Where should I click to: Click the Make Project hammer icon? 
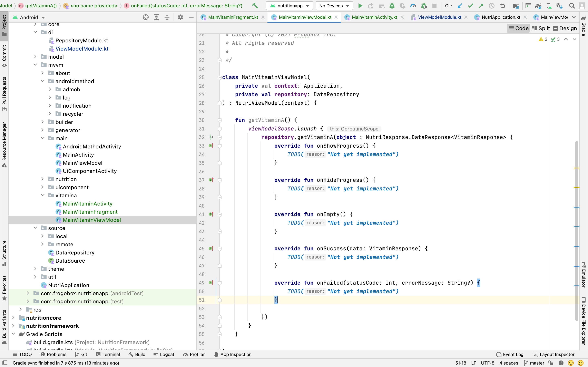tap(255, 6)
